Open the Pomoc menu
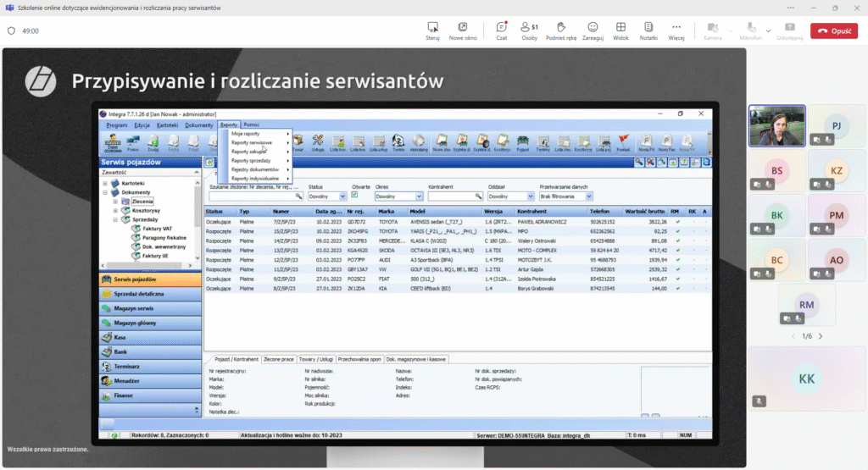The image size is (868, 470). [251, 125]
